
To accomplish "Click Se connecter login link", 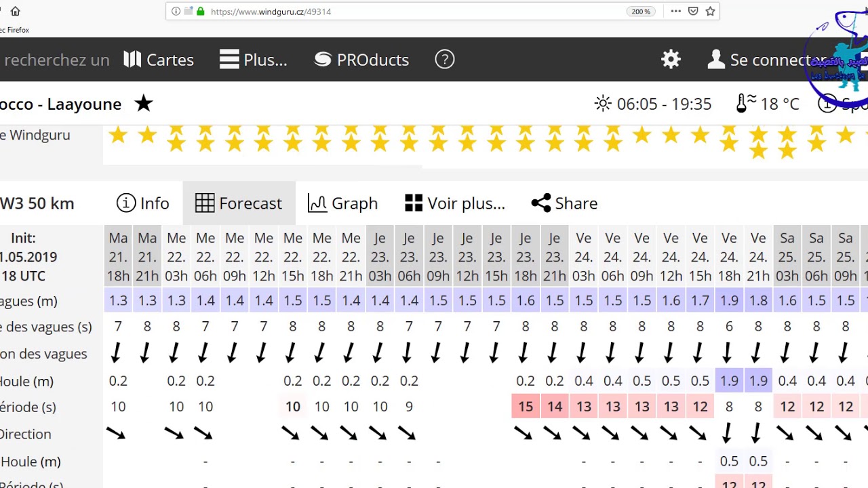I will coord(766,60).
